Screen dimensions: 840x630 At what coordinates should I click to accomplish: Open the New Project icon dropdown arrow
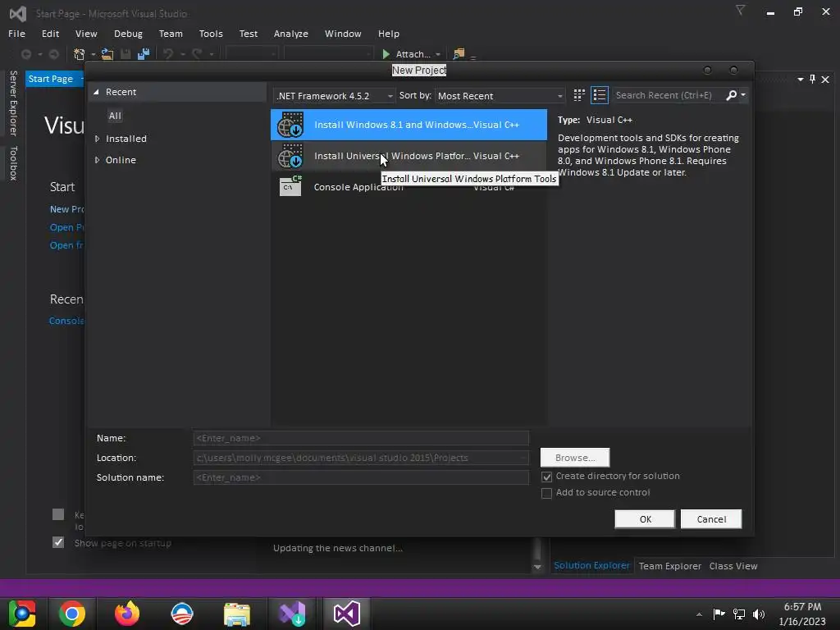pyautogui.click(x=93, y=54)
